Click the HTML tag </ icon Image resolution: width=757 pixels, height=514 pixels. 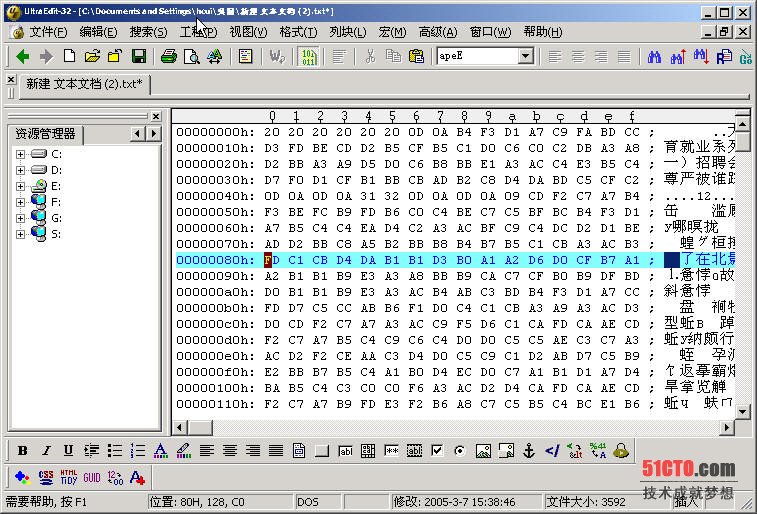click(x=552, y=451)
